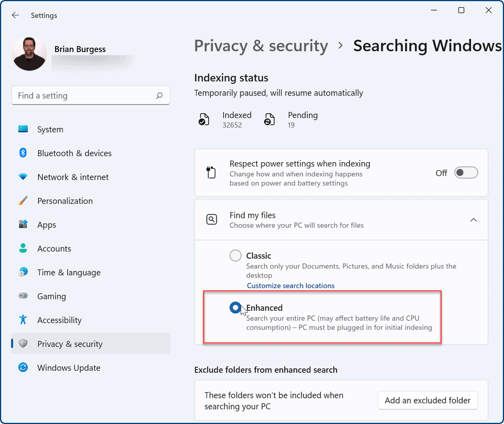This screenshot has width=504, height=424.
Task: Click the Accessibility figure icon
Action: click(x=23, y=320)
